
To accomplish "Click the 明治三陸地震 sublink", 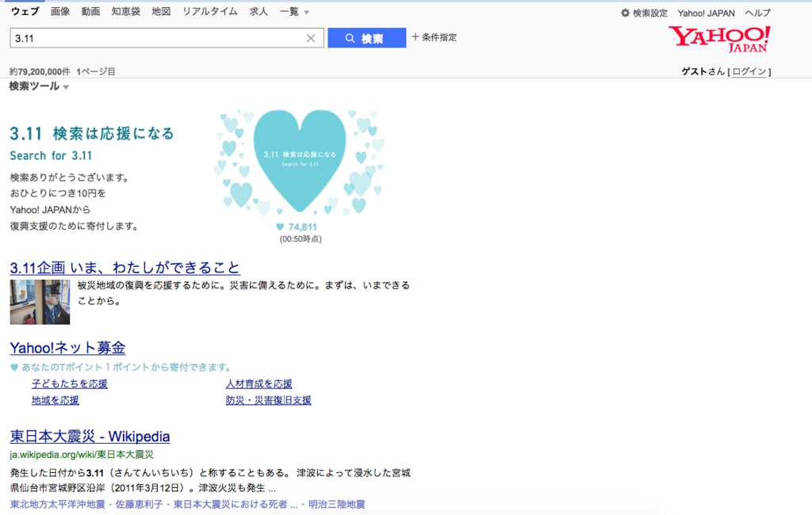I will (x=336, y=504).
